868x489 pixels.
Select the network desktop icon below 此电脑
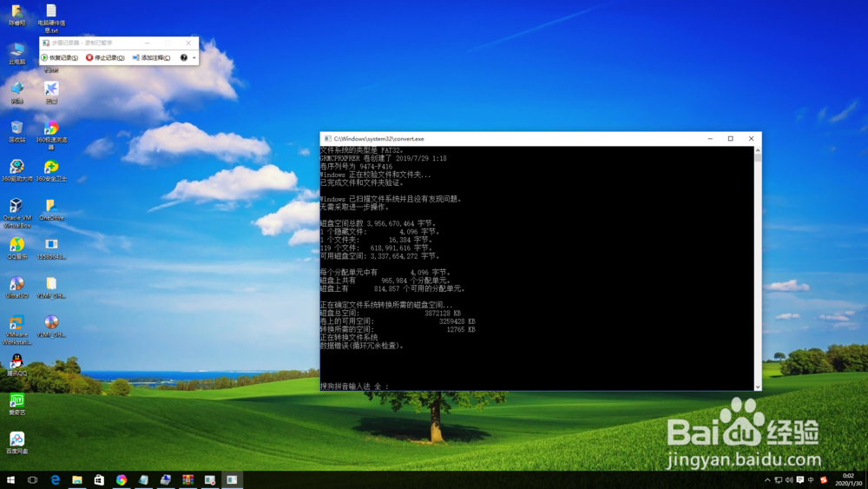pyautogui.click(x=17, y=93)
